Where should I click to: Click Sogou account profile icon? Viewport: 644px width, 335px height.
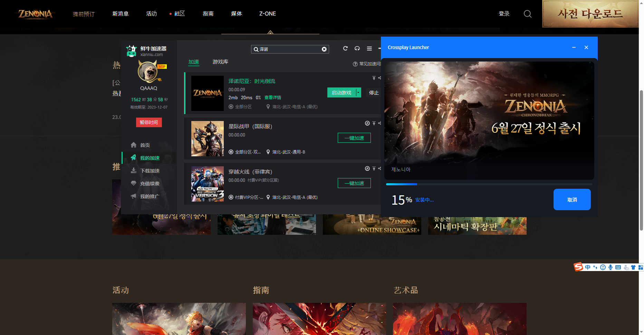coord(626,267)
